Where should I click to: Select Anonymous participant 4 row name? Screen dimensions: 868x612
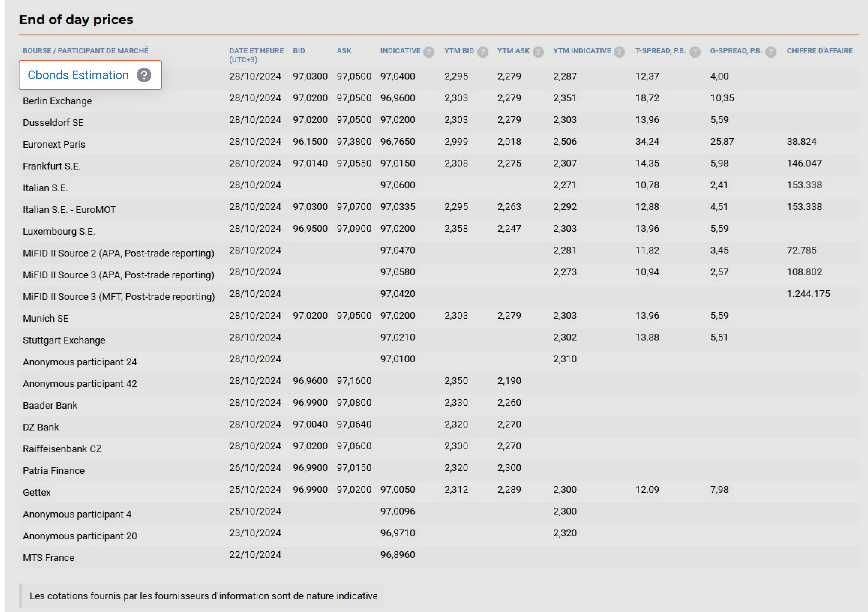tap(77, 514)
